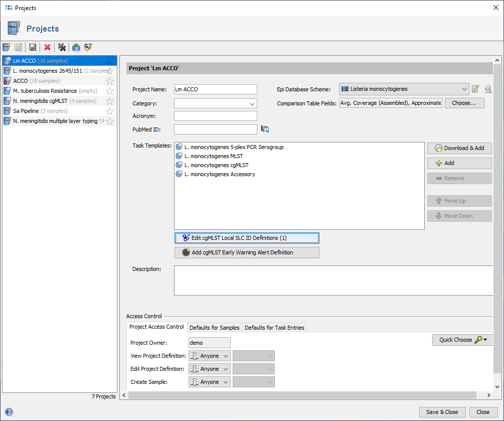Toggle favorite star for Sa Pipeline project
The width and height of the screenshot is (504, 421).
point(110,111)
